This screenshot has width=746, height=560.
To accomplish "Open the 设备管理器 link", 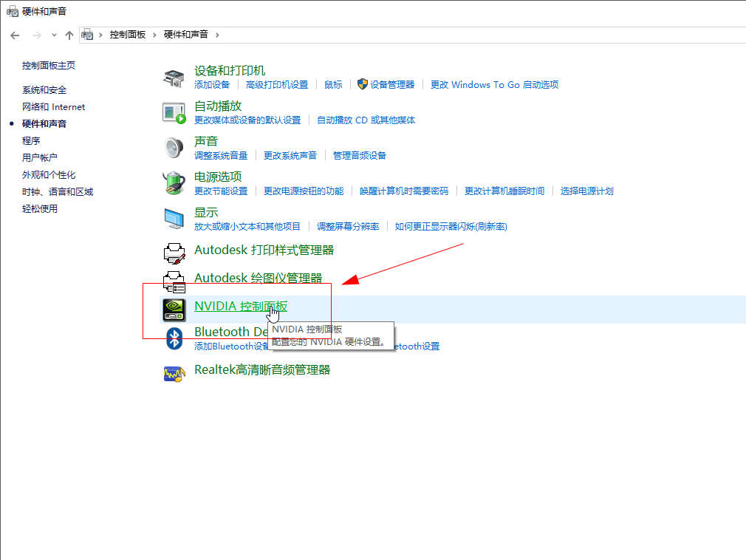I will (x=392, y=85).
